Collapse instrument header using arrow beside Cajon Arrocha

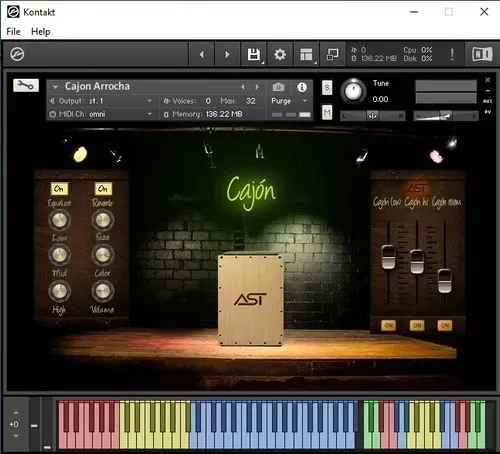point(55,87)
